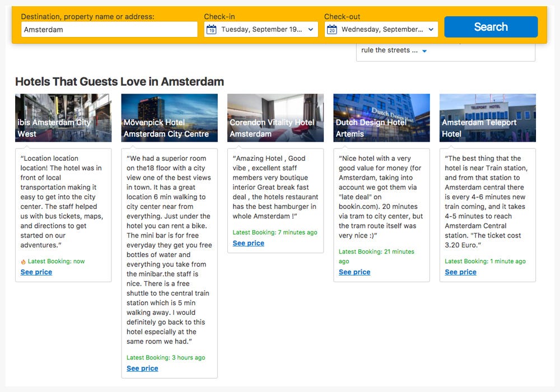The width and height of the screenshot is (560, 392).
Task: Expand the rule the streets text arrow
Action: point(424,51)
